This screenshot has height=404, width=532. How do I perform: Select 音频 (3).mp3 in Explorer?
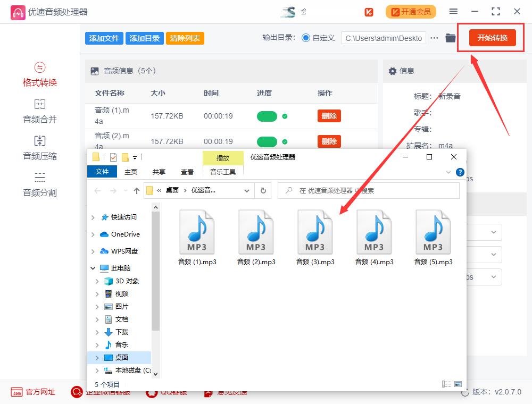tap(314, 231)
